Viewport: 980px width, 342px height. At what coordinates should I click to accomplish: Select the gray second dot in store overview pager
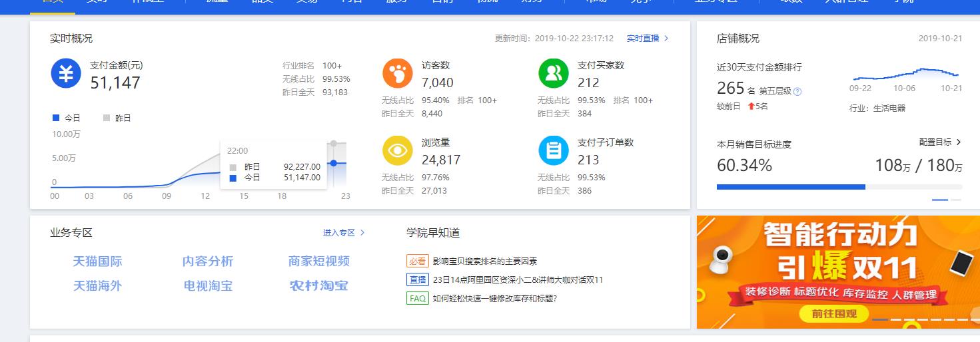pyautogui.click(x=956, y=200)
